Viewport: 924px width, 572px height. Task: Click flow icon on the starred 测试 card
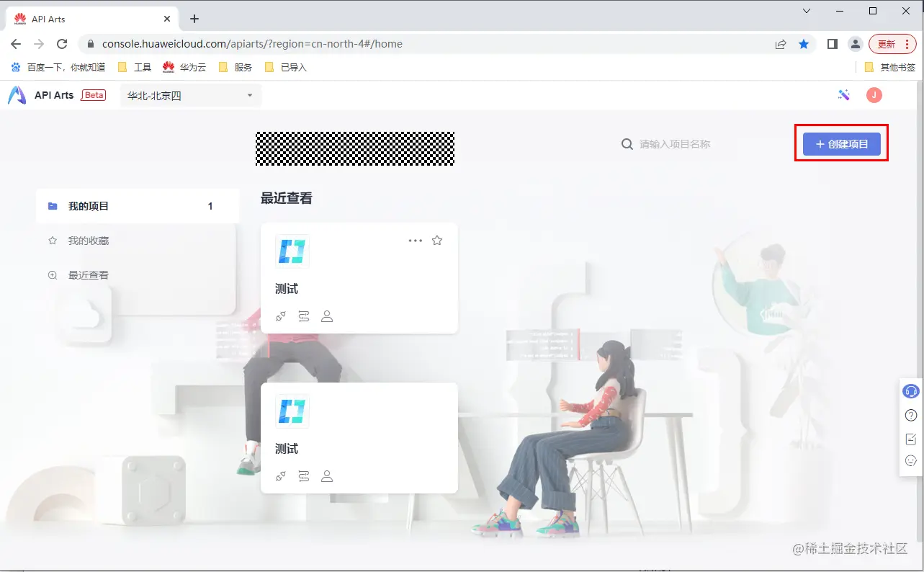[304, 316]
